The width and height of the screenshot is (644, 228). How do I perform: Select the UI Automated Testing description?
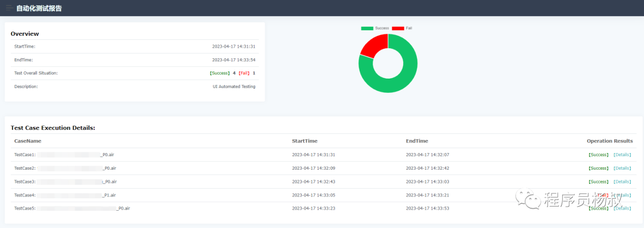click(234, 86)
